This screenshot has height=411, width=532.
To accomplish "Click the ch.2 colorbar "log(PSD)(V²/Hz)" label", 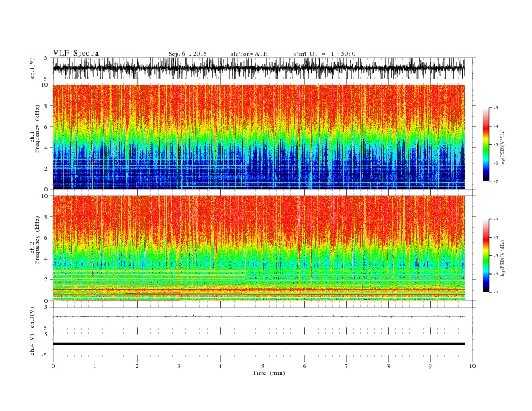I will tap(503, 258).
